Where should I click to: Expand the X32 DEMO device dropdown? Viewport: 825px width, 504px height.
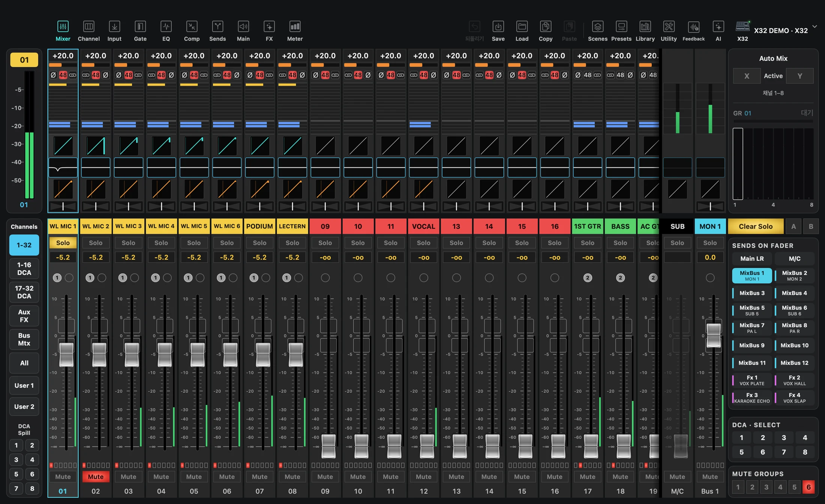[814, 27]
